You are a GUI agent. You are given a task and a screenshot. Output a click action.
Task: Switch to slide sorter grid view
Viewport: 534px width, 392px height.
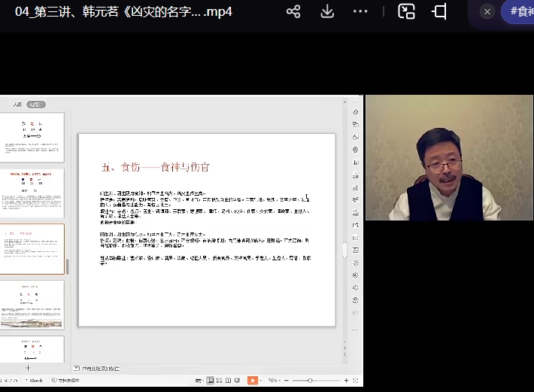point(220,381)
